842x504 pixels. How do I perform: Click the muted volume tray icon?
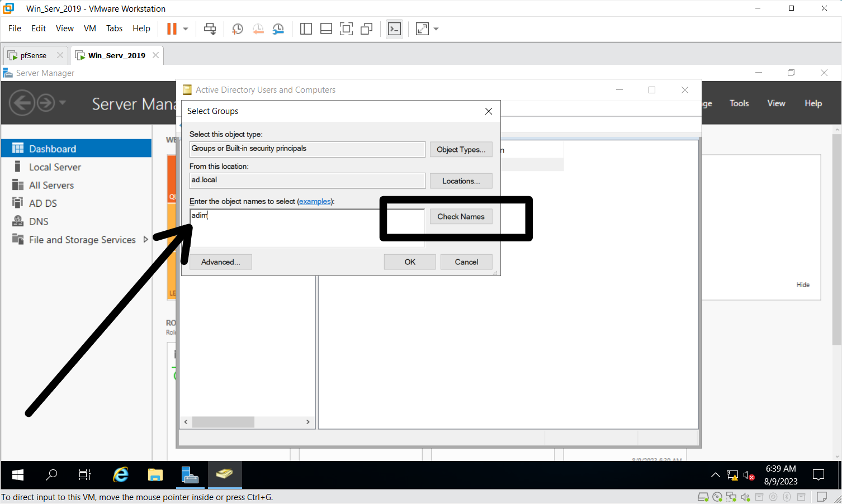click(x=749, y=476)
